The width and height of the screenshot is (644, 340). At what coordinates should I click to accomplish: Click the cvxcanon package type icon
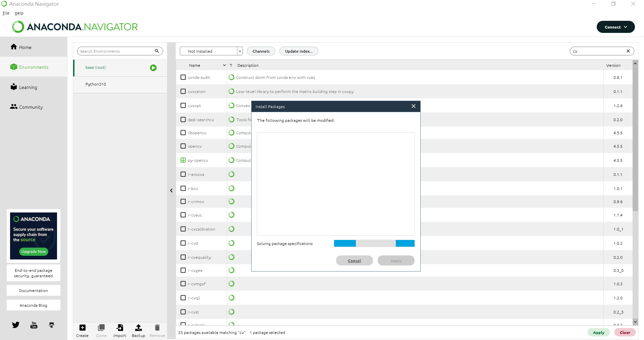[x=231, y=91]
